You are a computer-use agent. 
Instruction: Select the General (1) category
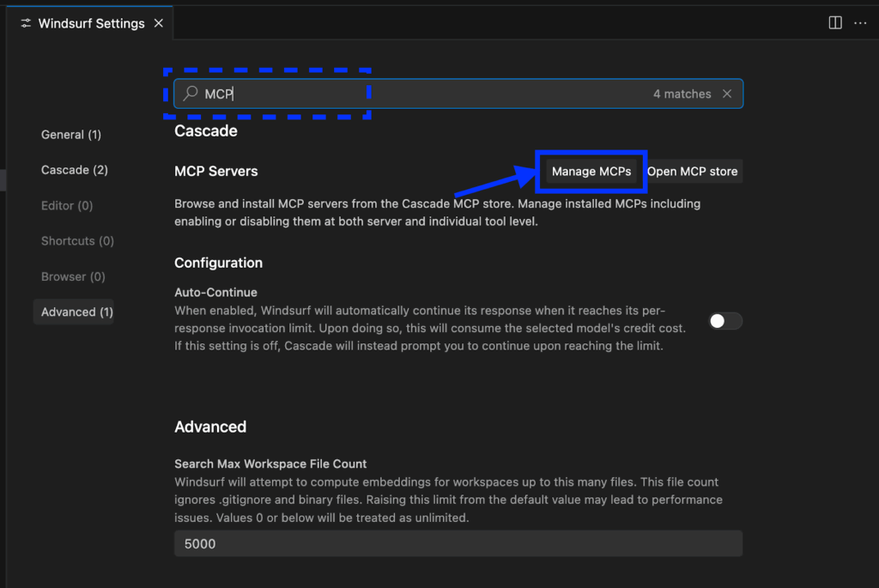71,135
